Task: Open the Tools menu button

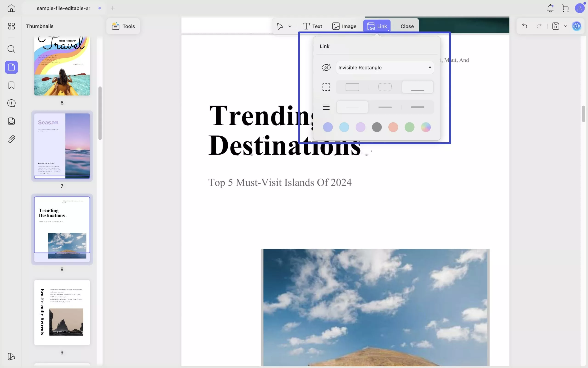Action: click(123, 26)
